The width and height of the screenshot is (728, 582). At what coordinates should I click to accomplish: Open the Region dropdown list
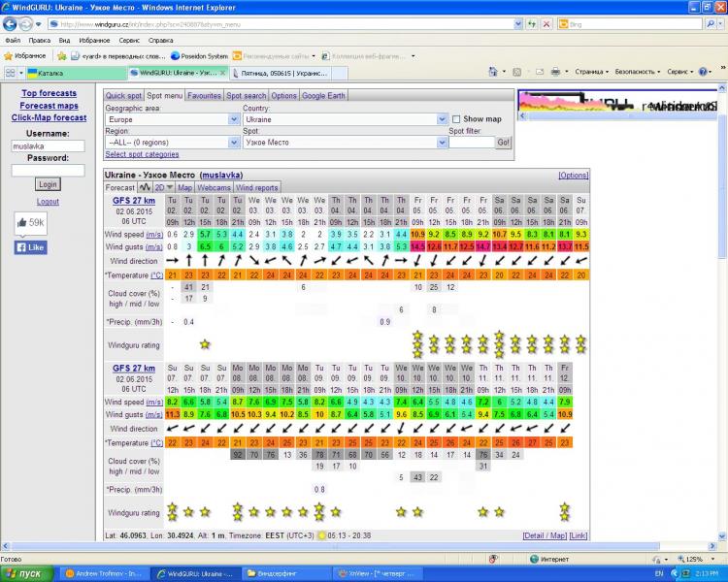click(x=234, y=143)
